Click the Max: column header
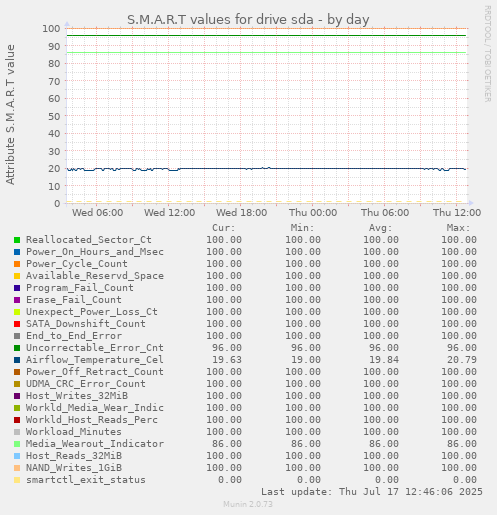 tap(458, 228)
